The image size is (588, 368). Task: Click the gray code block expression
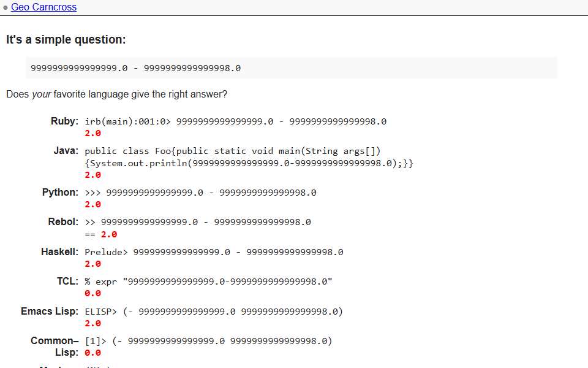coord(292,68)
